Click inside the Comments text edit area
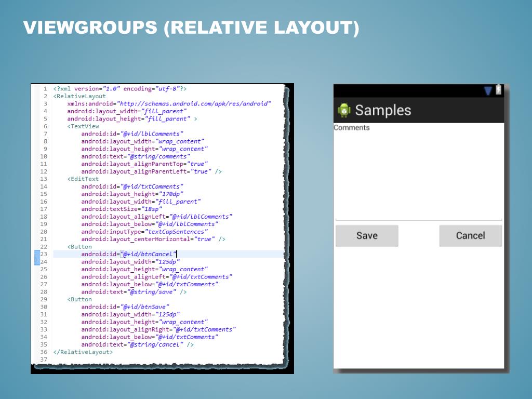The height and width of the screenshot is (399, 532). (x=419, y=177)
